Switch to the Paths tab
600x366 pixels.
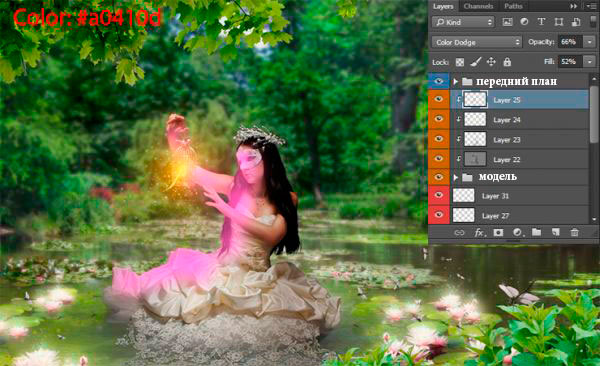coord(513,6)
